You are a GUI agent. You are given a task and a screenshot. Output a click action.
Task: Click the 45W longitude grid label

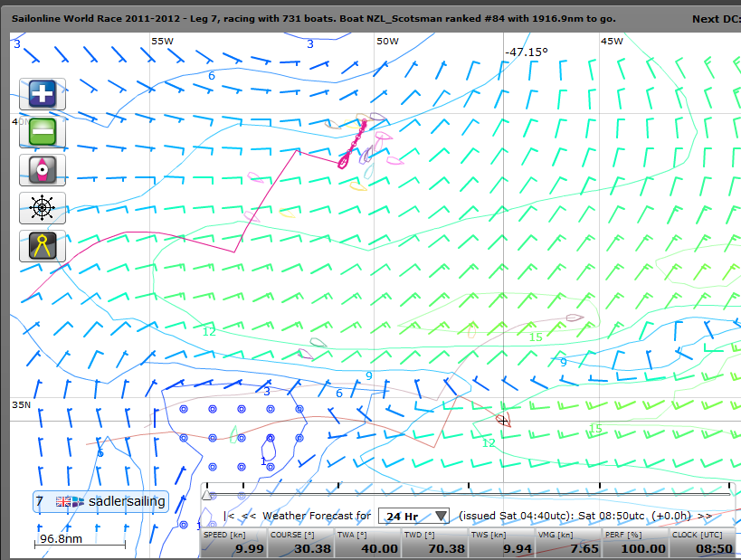click(x=612, y=41)
